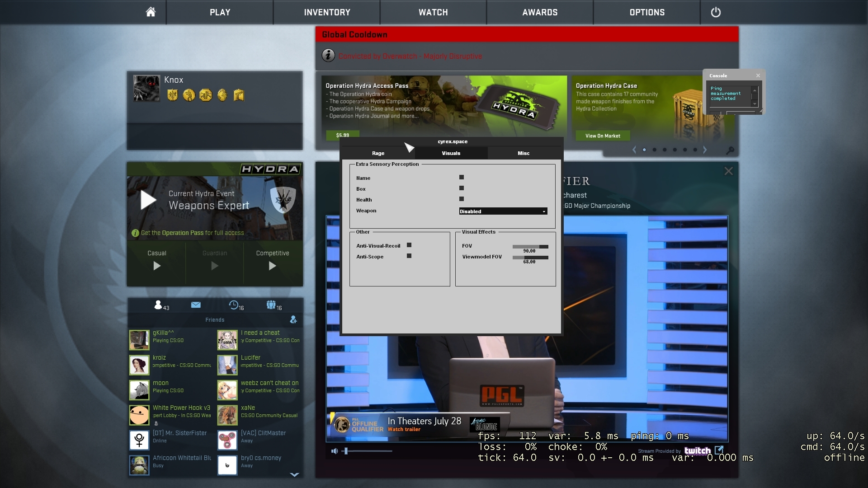This screenshot has width=868, height=488.
Task: Enable the Name ESP checkbox
Action: click(462, 178)
